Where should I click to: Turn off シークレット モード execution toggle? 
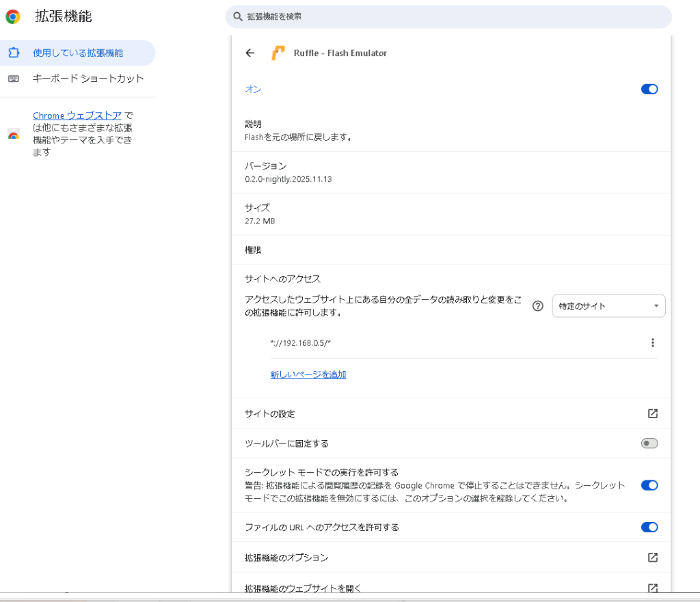tap(649, 485)
